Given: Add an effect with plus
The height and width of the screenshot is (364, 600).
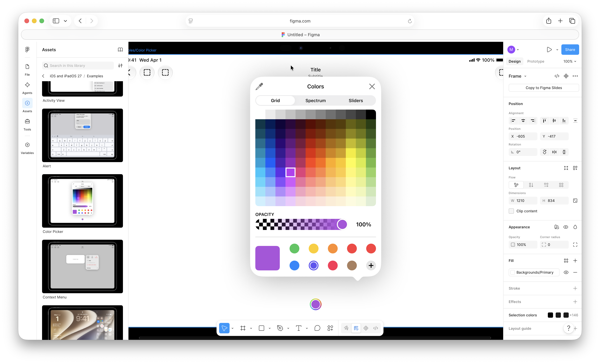Looking at the screenshot, I should (x=575, y=302).
